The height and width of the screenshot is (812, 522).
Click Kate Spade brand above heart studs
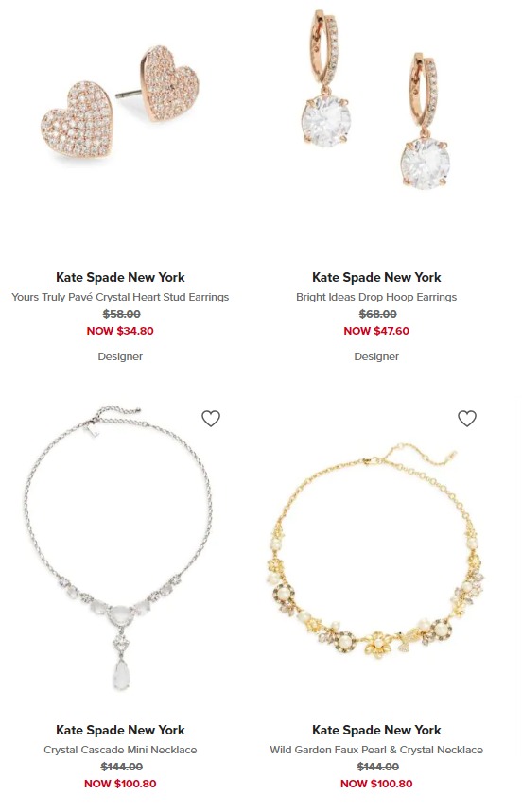pos(120,278)
